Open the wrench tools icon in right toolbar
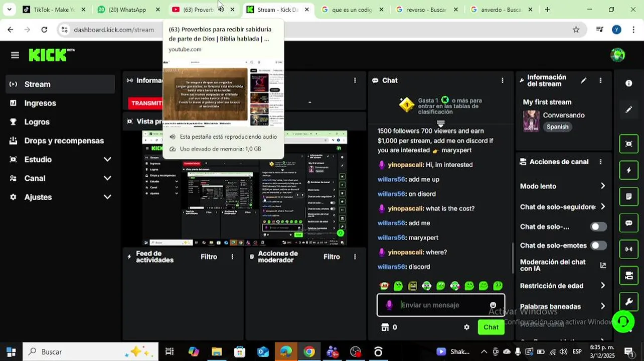The height and width of the screenshot is (361, 644). click(628, 302)
